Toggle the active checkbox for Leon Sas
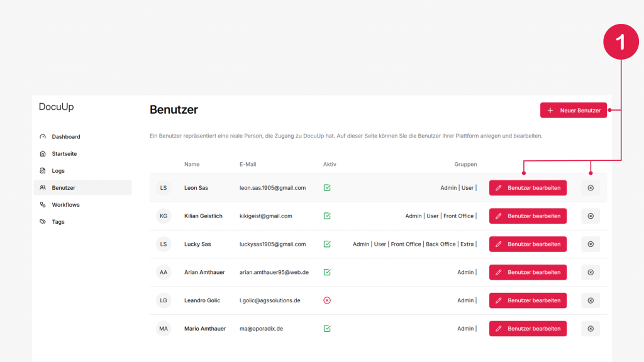644x362 pixels. (x=327, y=188)
